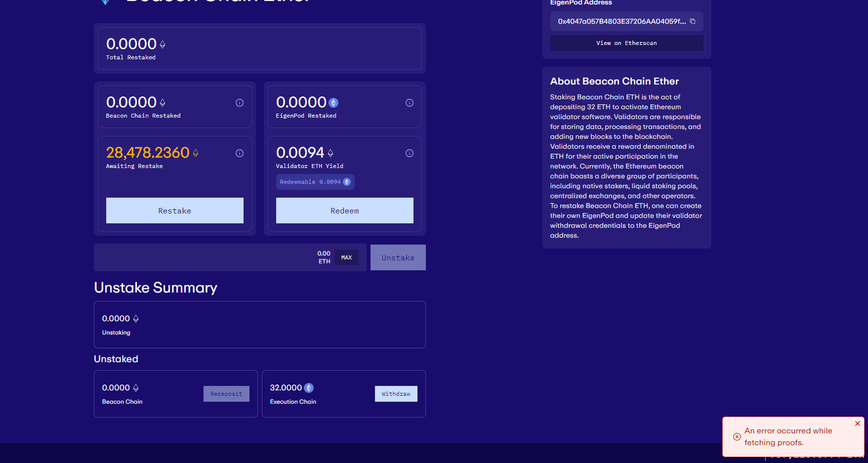
Task: Copy the EigenPod address icon
Action: 693,21
